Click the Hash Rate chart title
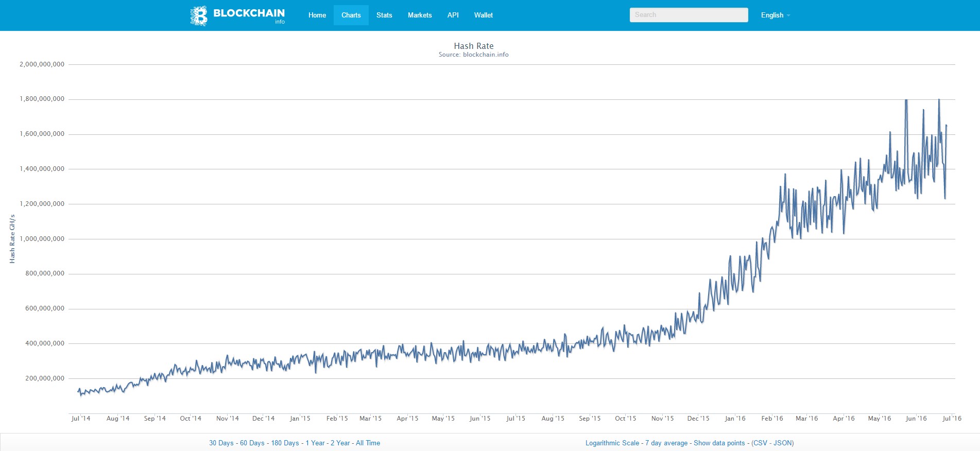The image size is (980, 451). pos(474,46)
